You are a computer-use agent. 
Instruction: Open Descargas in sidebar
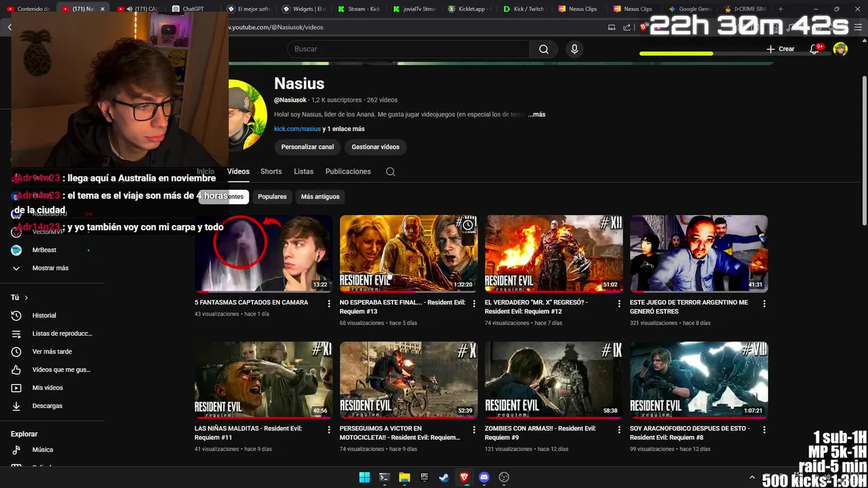pyautogui.click(x=47, y=406)
